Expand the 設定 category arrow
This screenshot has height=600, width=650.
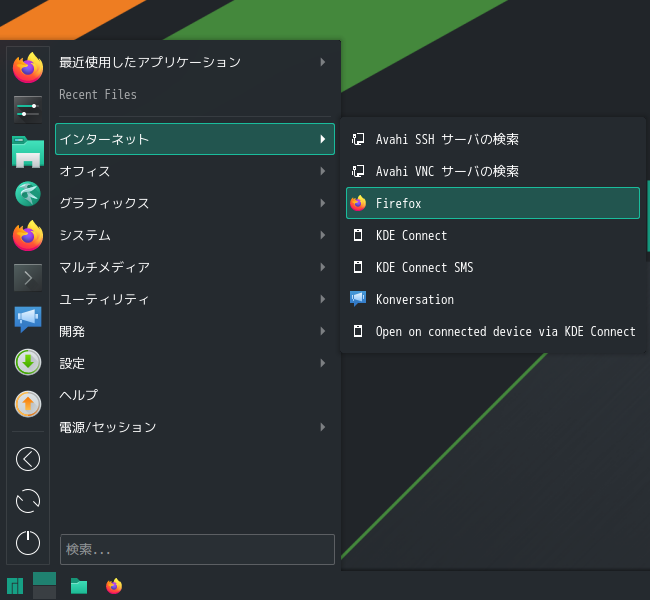(x=323, y=363)
